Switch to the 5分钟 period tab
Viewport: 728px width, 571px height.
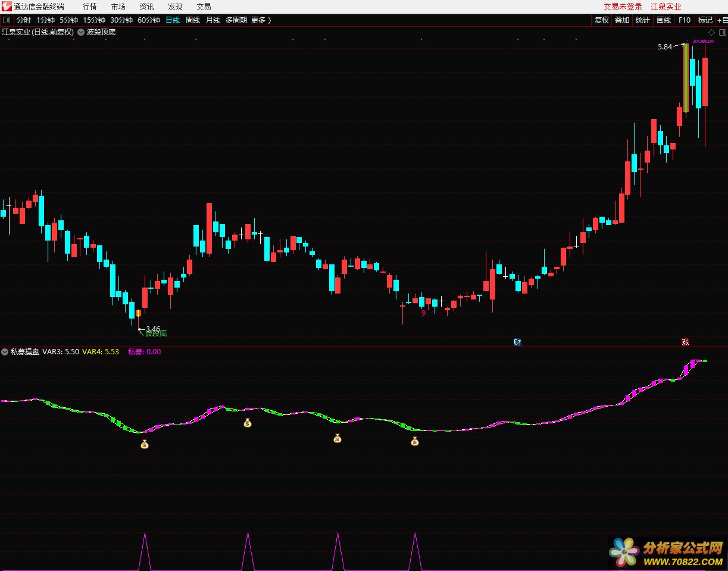[68, 20]
